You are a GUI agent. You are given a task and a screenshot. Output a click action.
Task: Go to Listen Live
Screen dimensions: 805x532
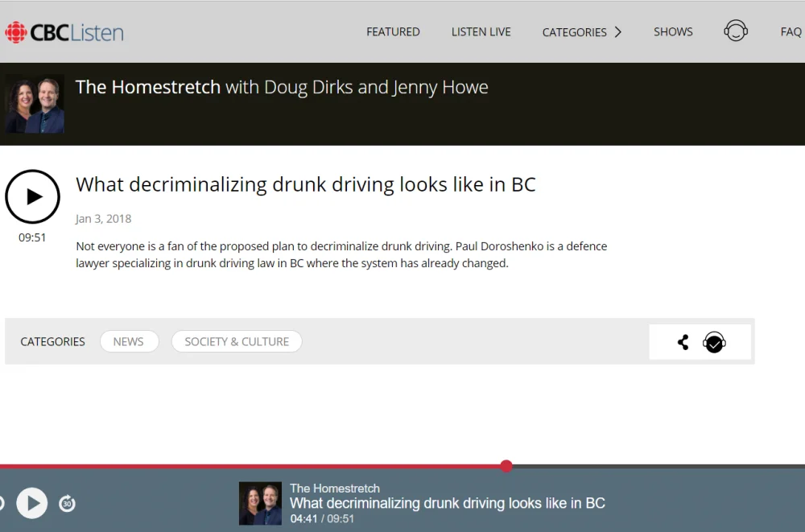coord(481,32)
